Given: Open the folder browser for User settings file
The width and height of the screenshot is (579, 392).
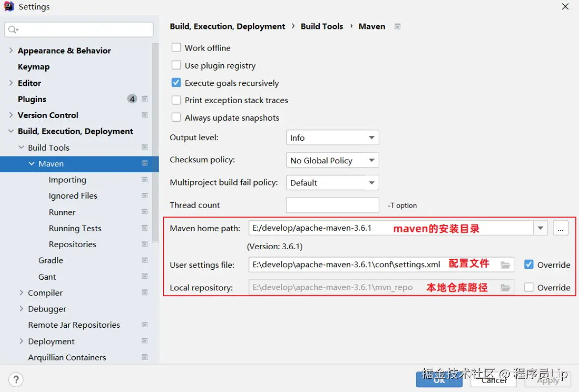Looking at the screenshot, I should tap(505, 265).
